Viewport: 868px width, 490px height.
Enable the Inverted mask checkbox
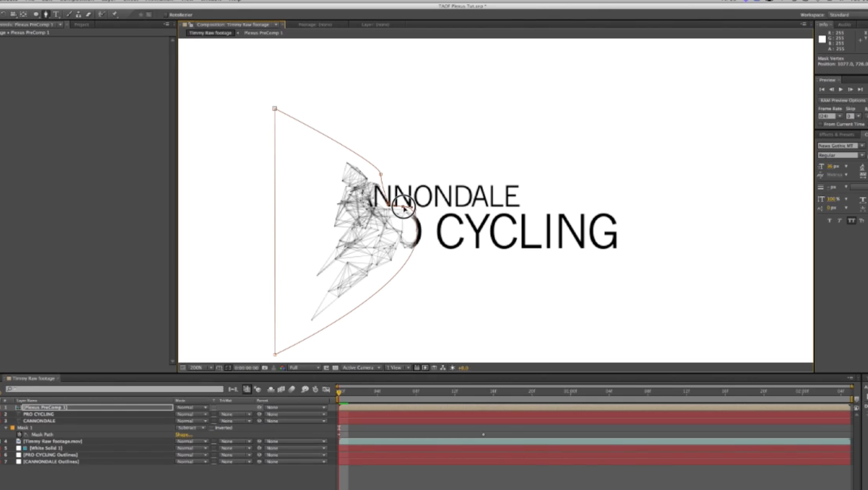click(212, 428)
